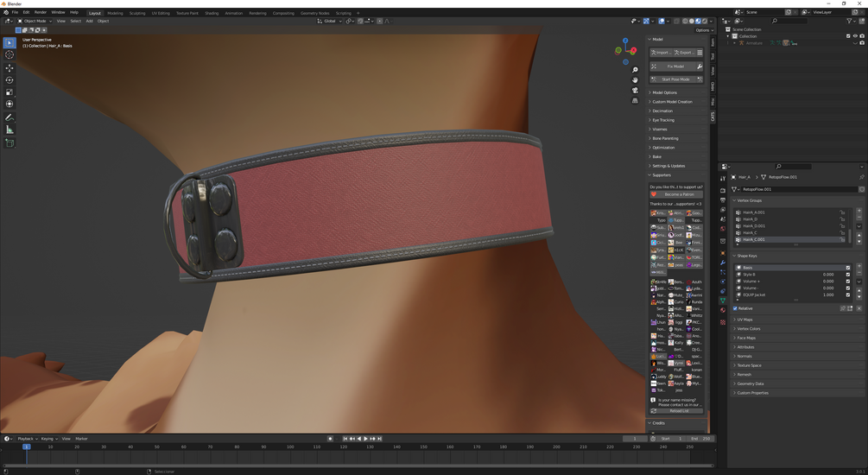This screenshot has height=475, width=868.
Task: Open the Render menu
Action: [x=41, y=12]
